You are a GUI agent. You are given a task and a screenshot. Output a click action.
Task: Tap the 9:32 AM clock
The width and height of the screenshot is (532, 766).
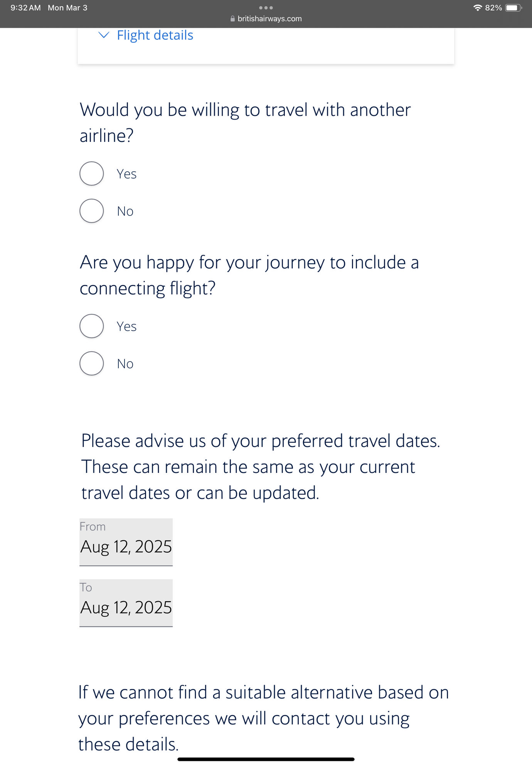pos(25,8)
